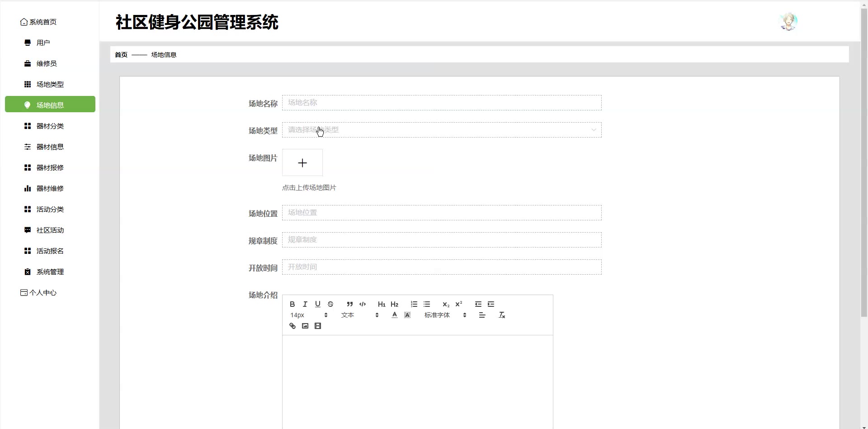Screen dimensions: 868x429
Task: Open the 器材维修 menu item
Action: [x=50, y=188]
